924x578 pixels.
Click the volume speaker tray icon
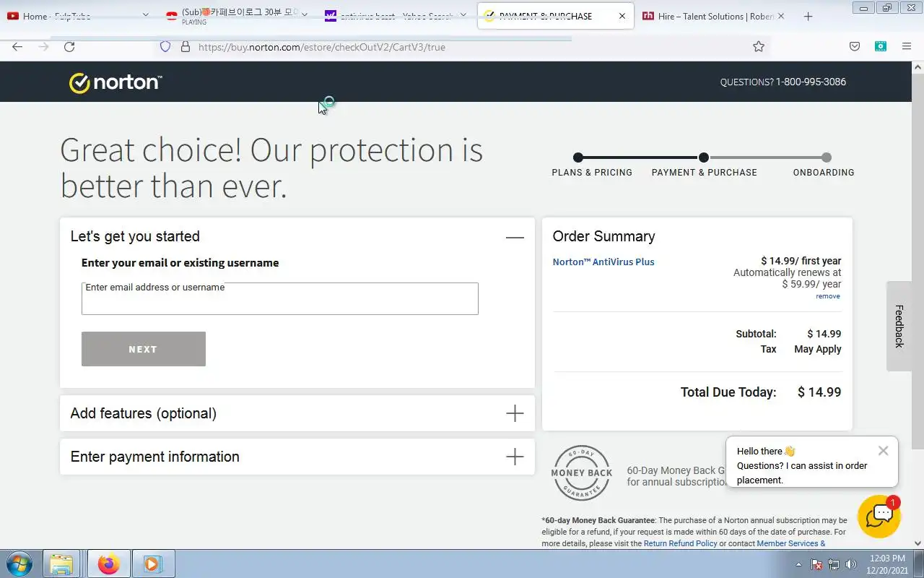point(851,564)
